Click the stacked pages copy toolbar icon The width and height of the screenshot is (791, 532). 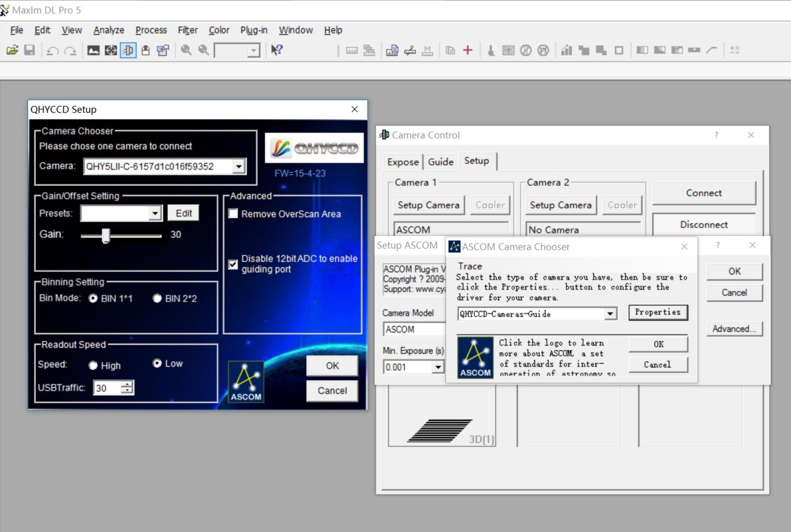(450, 50)
